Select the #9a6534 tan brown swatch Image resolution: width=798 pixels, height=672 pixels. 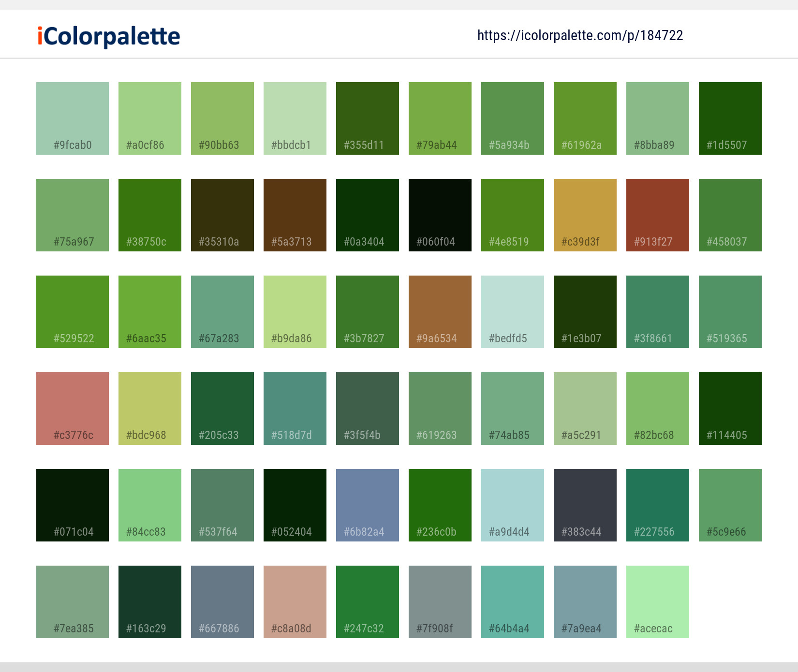click(x=440, y=312)
